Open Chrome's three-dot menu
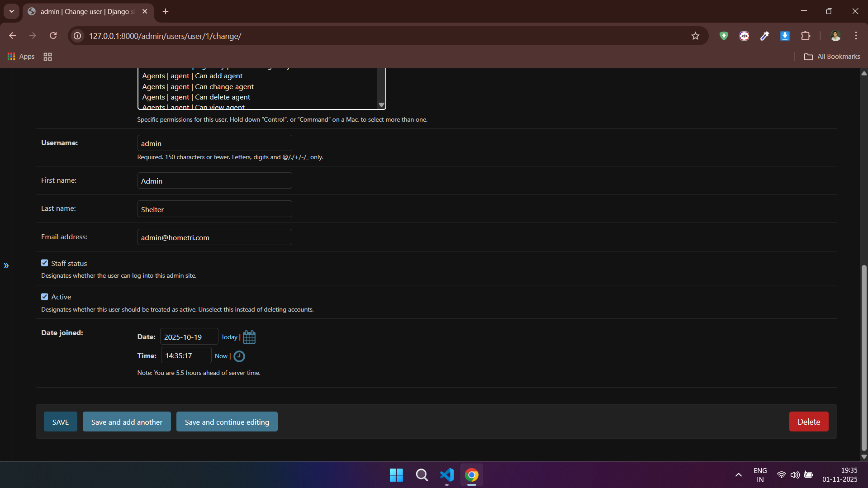The width and height of the screenshot is (868, 488). pos(856,36)
